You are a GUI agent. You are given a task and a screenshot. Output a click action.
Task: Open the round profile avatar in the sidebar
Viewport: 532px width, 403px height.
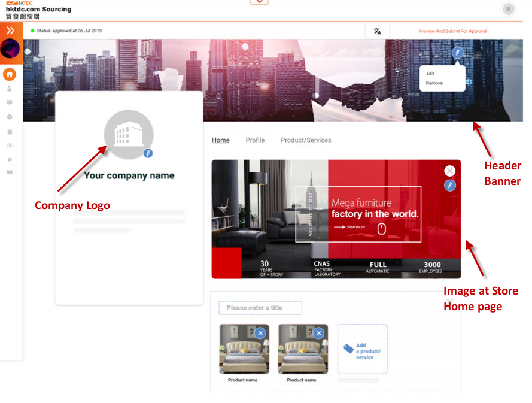tap(10, 49)
